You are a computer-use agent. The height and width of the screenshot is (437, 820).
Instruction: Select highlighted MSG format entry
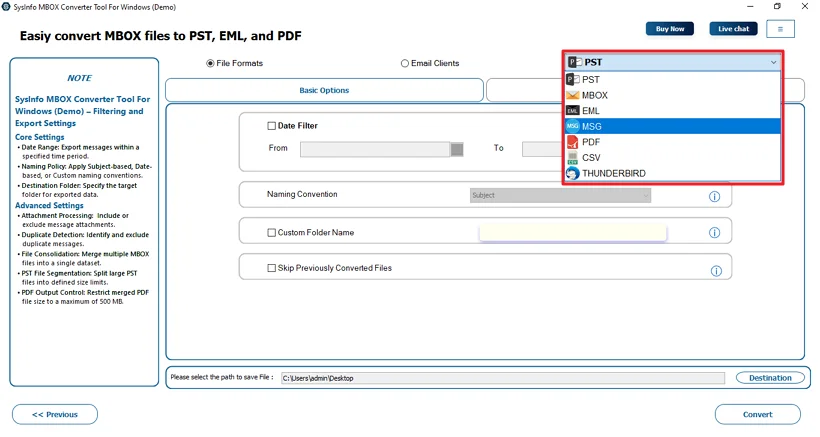673,126
